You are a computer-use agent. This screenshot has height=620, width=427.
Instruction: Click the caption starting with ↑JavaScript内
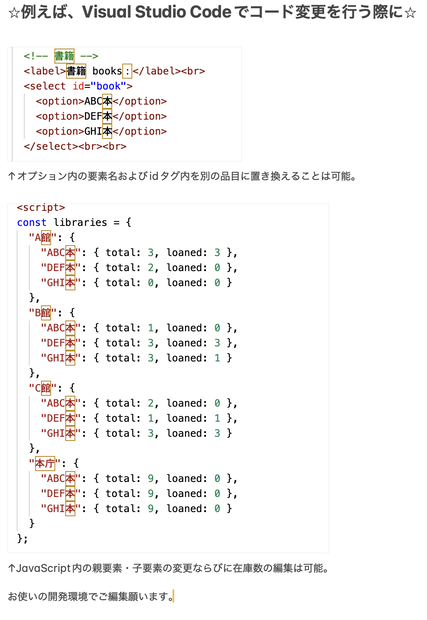(x=168, y=568)
